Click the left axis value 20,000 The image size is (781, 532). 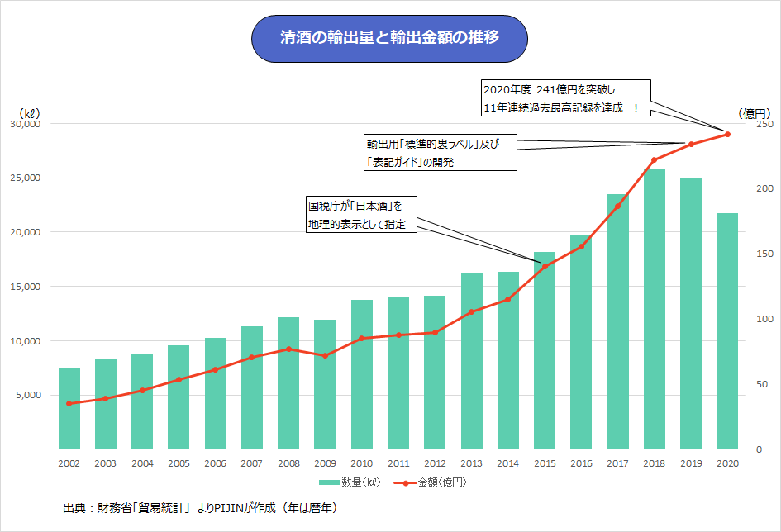click(26, 232)
